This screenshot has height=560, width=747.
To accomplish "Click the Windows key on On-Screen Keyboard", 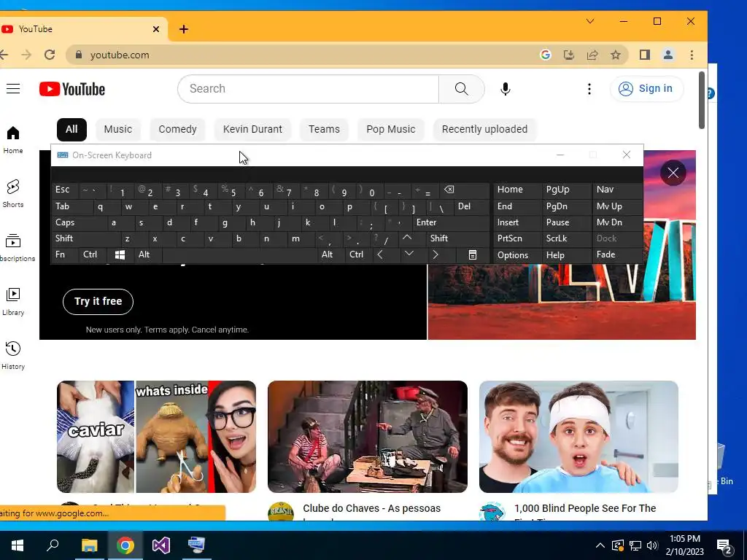I will pos(120,254).
